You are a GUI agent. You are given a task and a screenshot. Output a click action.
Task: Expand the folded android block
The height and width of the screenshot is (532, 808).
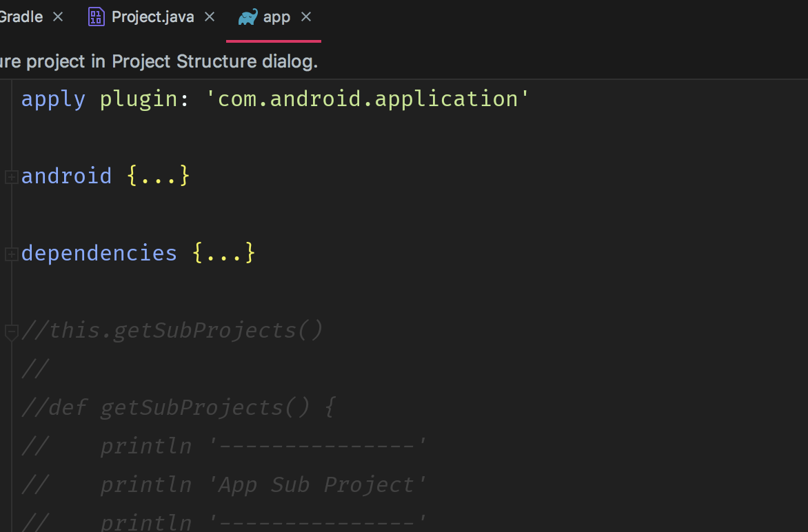[11, 176]
